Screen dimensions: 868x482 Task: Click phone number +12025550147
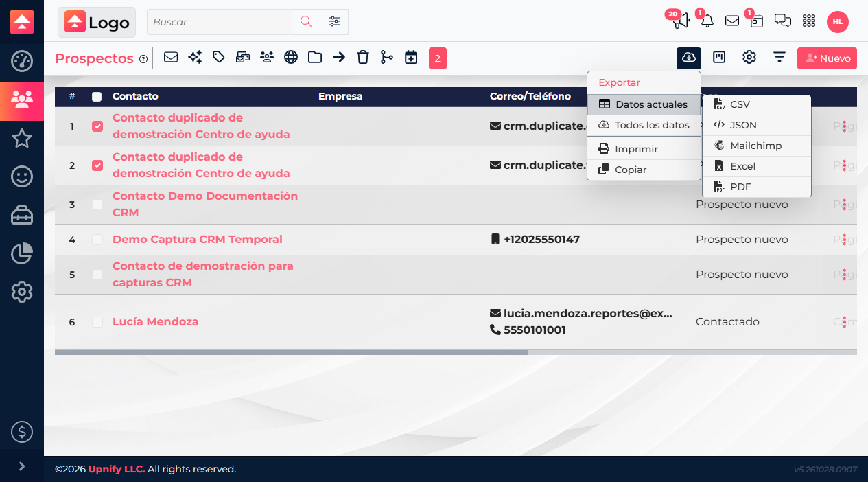(x=542, y=240)
